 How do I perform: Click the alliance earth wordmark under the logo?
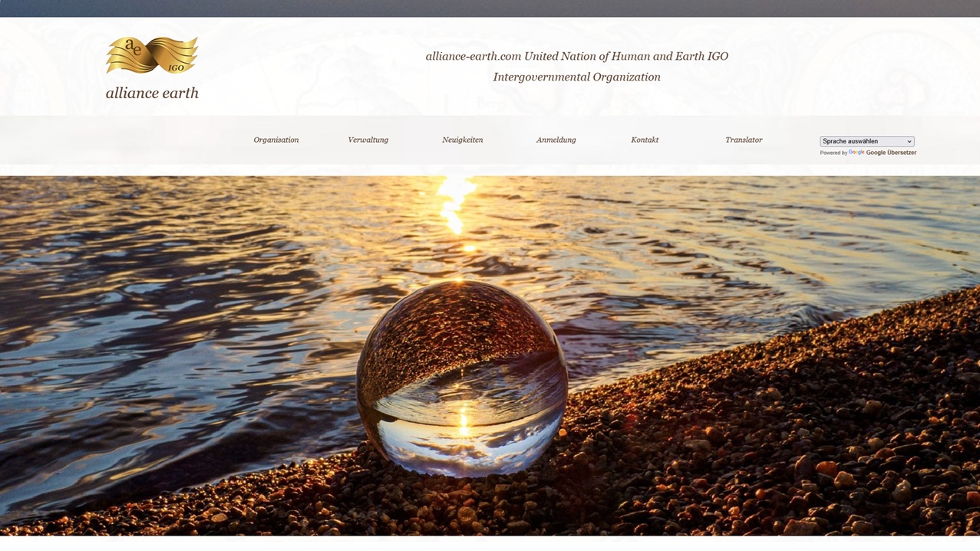[152, 93]
